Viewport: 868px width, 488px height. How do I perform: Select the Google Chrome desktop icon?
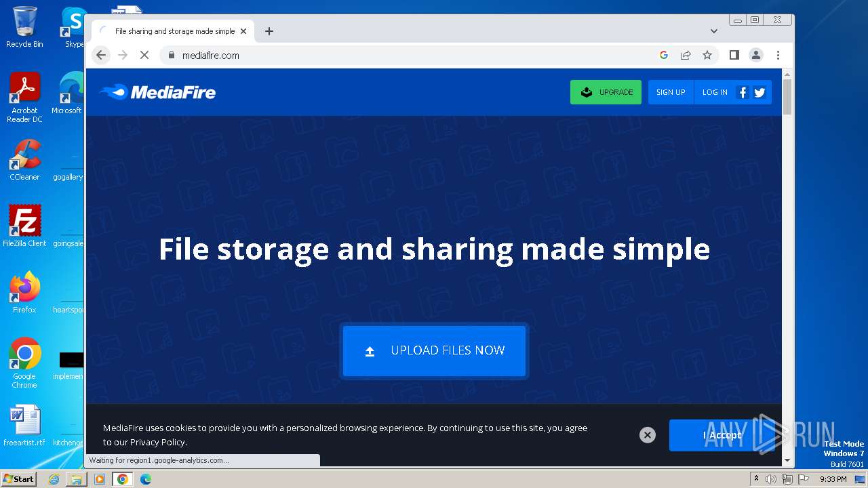point(24,363)
